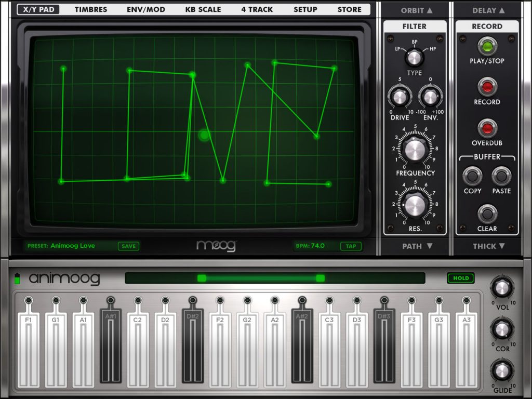Play the G3 key
The height and width of the screenshot is (399, 532).
439,350
